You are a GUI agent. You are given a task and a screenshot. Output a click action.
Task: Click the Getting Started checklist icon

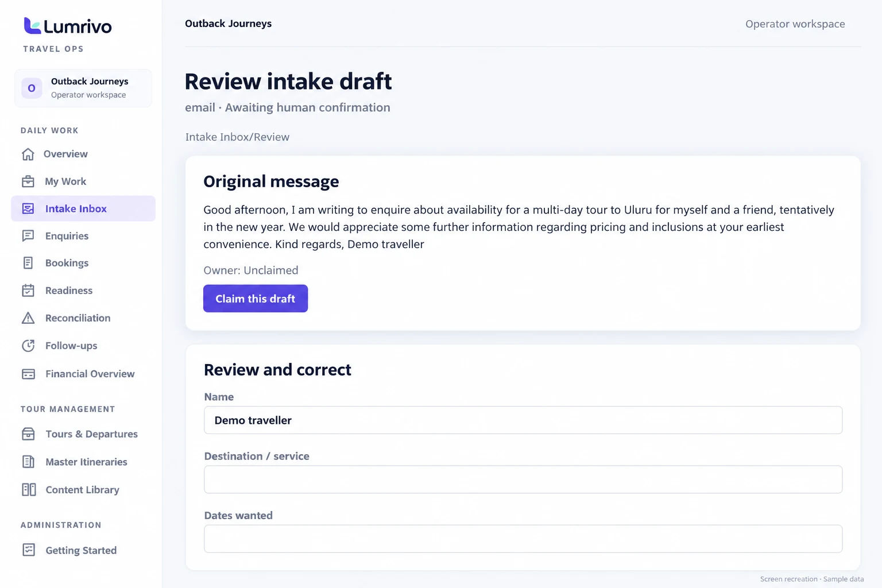point(28,550)
